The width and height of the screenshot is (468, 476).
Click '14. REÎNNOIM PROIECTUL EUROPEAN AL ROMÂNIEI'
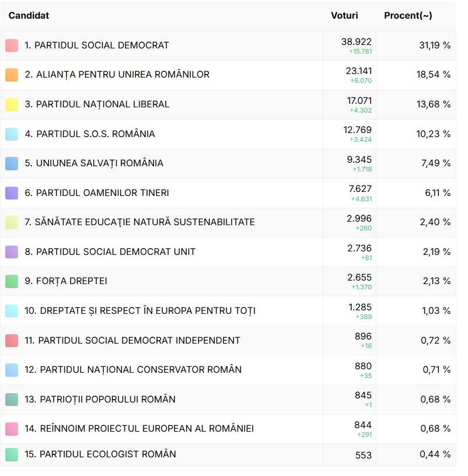click(x=139, y=428)
